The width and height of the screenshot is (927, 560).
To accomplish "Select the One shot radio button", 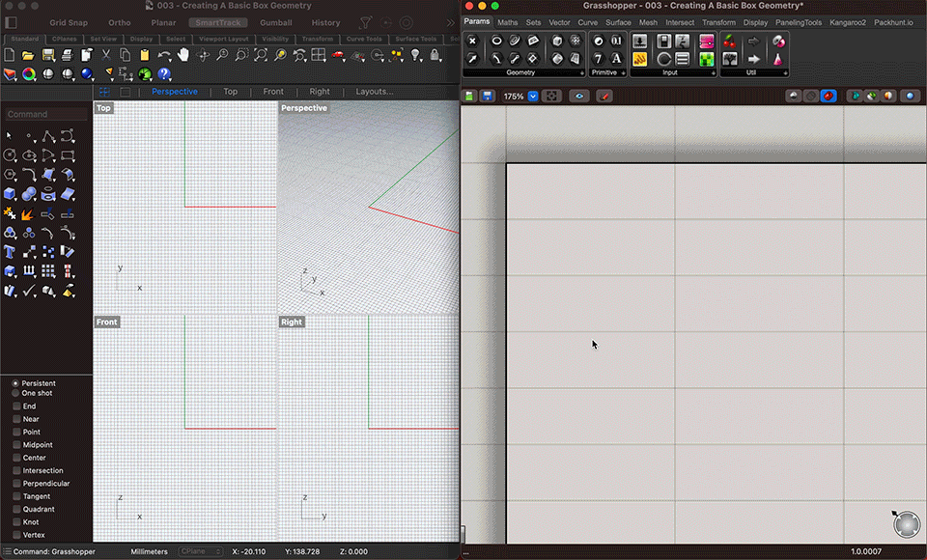I will click(x=15, y=393).
